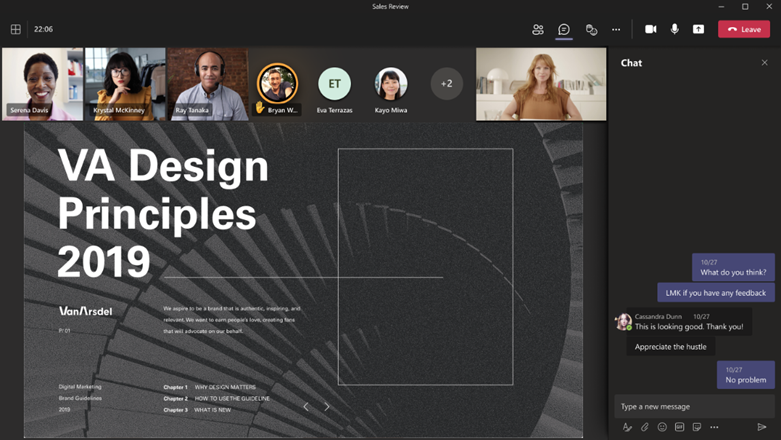781x440 pixels.
Task: Click 'LMK if you have any feedback' message
Action: click(x=716, y=293)
